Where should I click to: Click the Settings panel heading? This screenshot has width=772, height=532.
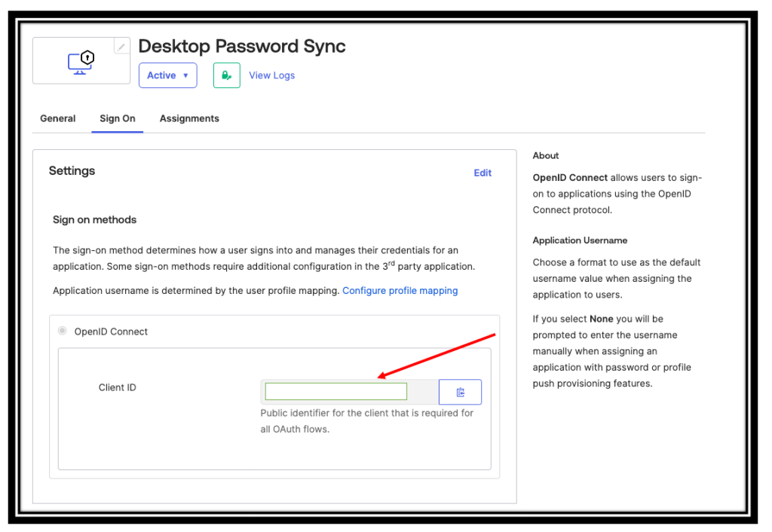click(x=72, y=171)
